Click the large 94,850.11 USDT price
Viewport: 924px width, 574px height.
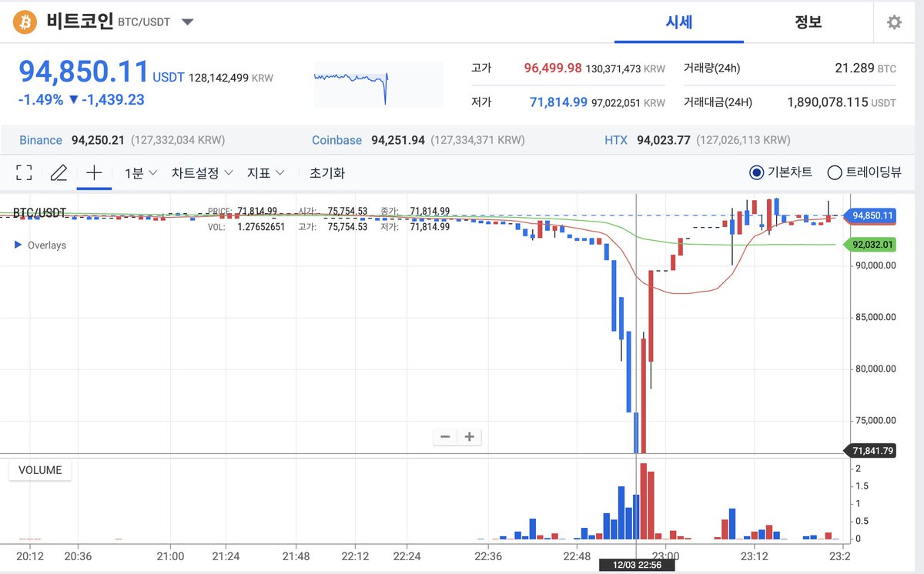[x=84, y=72]
